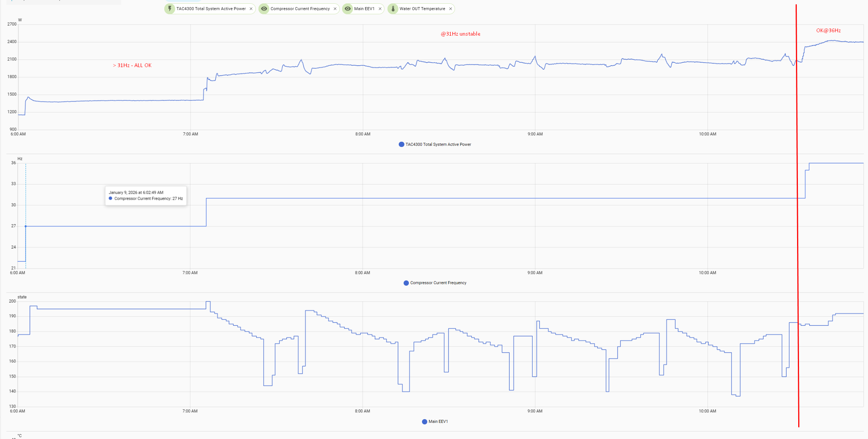Remove the Main EEV1 entity chip
The width and height of the screenshot is (868, 439).
(x=380, y=9)
